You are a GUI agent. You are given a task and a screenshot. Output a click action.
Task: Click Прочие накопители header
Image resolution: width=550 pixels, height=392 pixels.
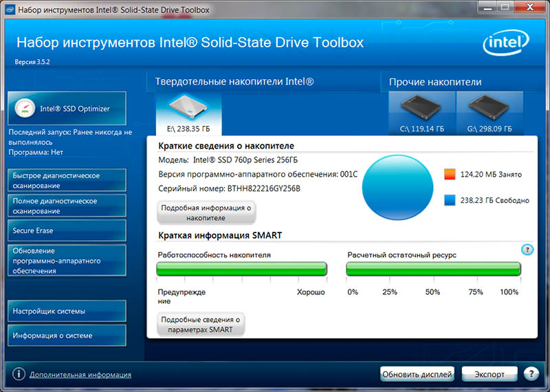click(x=435, y=82)
